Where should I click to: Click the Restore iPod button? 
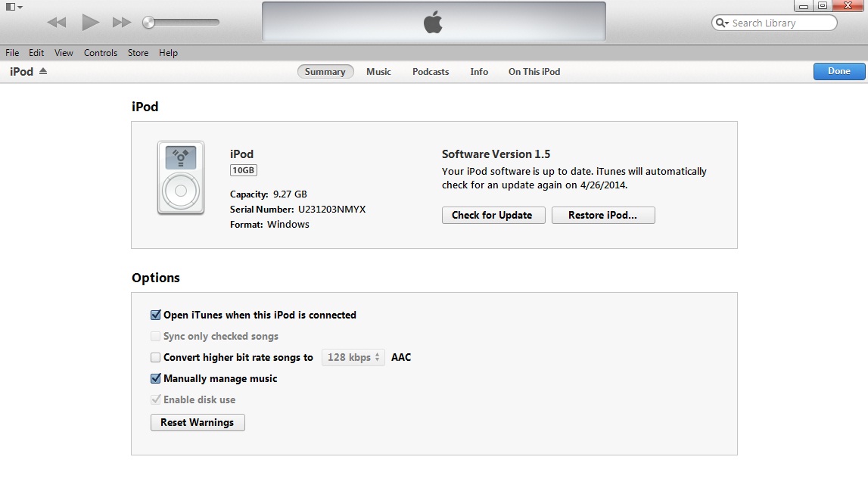[x=603, y=216]
